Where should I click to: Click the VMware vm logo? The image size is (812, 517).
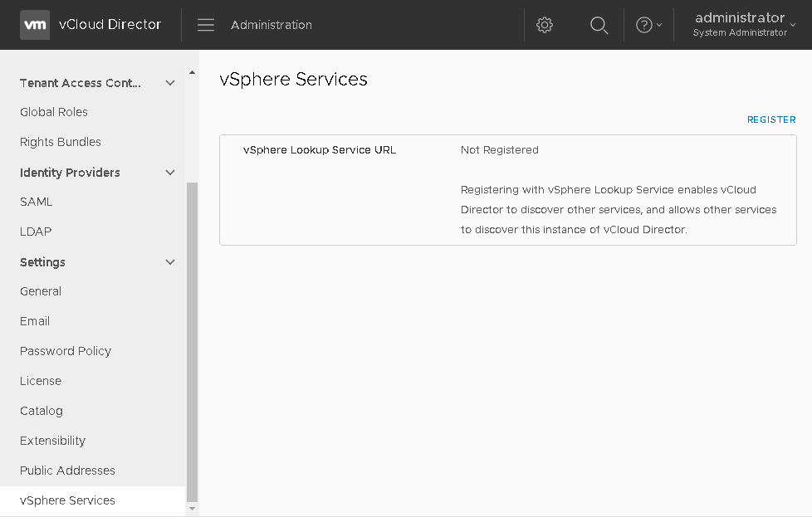pos(35,25)
